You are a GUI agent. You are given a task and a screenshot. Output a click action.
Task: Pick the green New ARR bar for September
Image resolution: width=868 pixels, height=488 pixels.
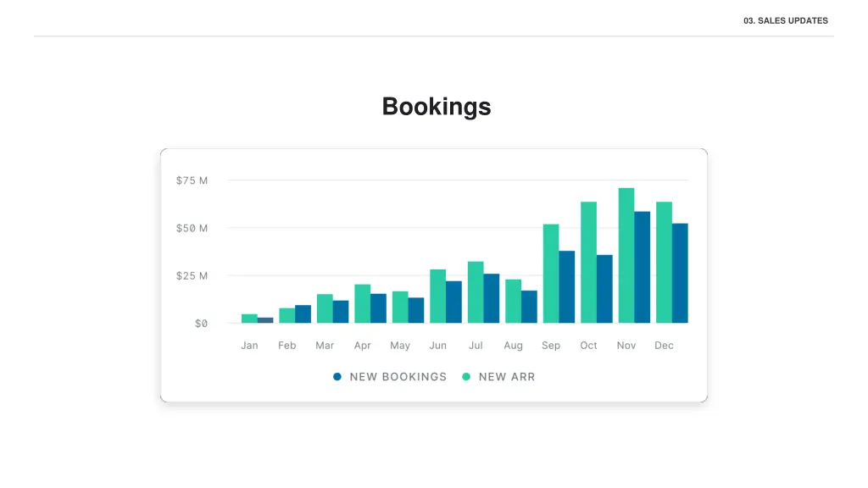point(551,273)
